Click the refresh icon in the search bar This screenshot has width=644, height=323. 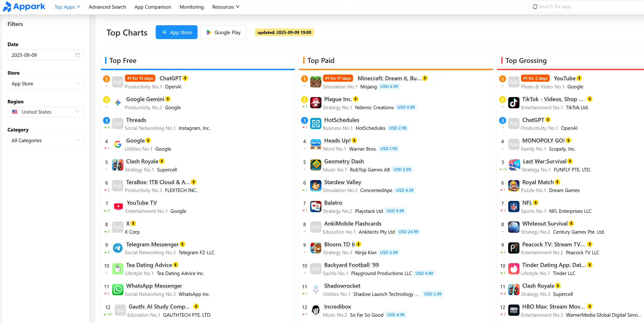[x=535, y=7]
